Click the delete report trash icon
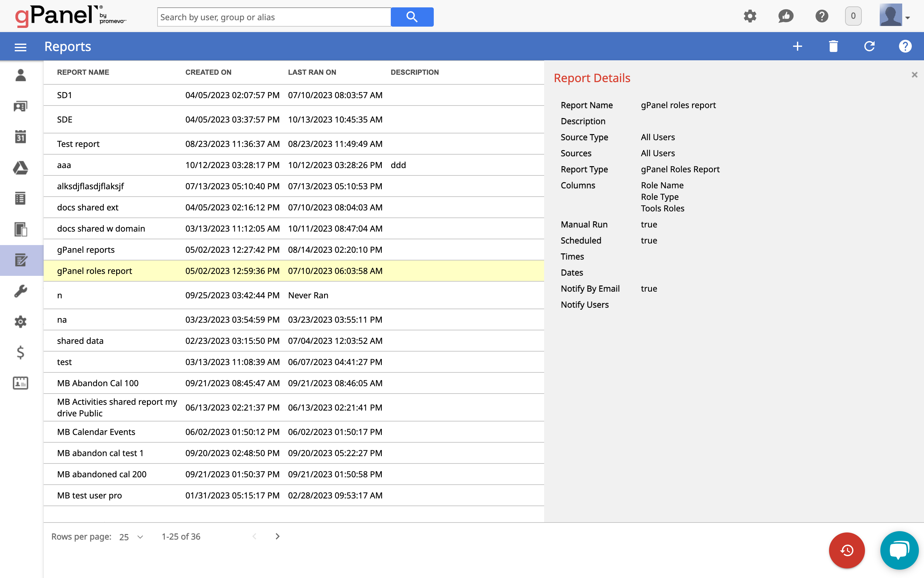924x578 pixels. (x=833, y=46)
